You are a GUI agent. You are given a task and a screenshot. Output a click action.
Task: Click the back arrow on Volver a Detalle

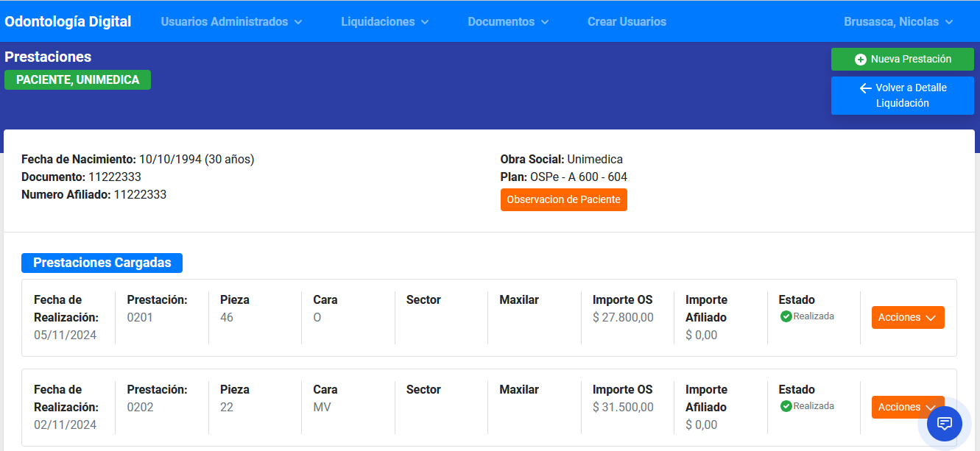pyautogui.click(x=864, y=88)
